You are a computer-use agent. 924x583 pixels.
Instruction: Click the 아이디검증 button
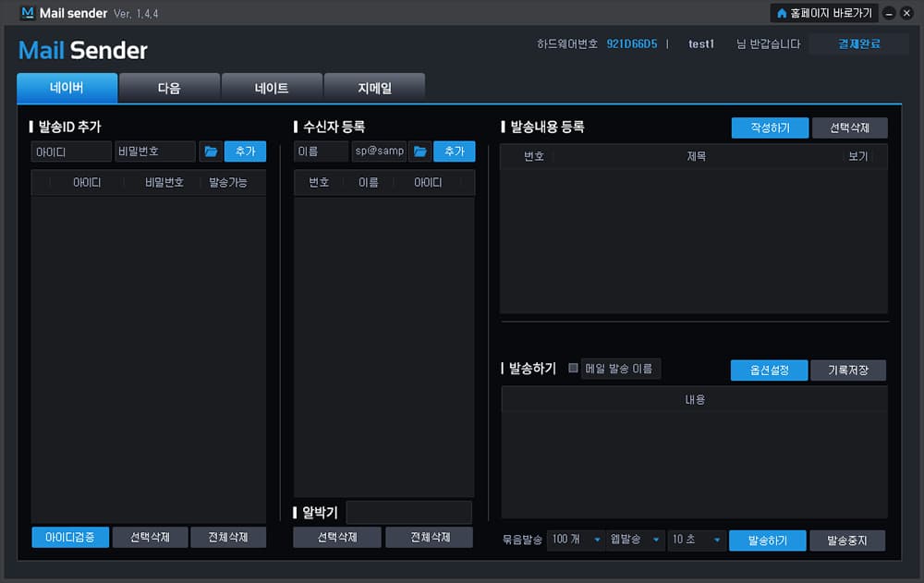[70, 537]
